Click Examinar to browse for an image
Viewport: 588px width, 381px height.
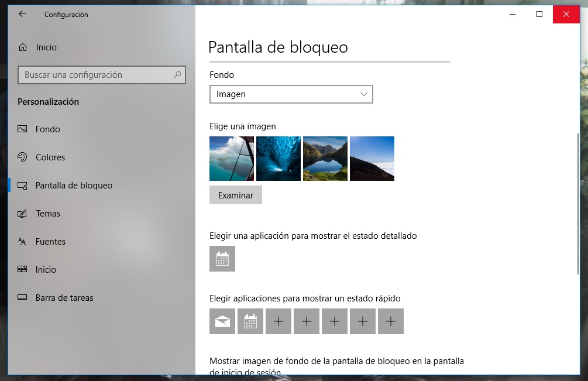(x=235, y=194)
